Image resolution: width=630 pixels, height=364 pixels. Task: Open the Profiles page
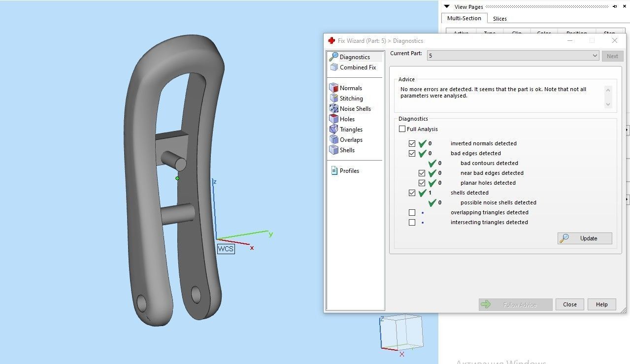click(x=345, y=171)
